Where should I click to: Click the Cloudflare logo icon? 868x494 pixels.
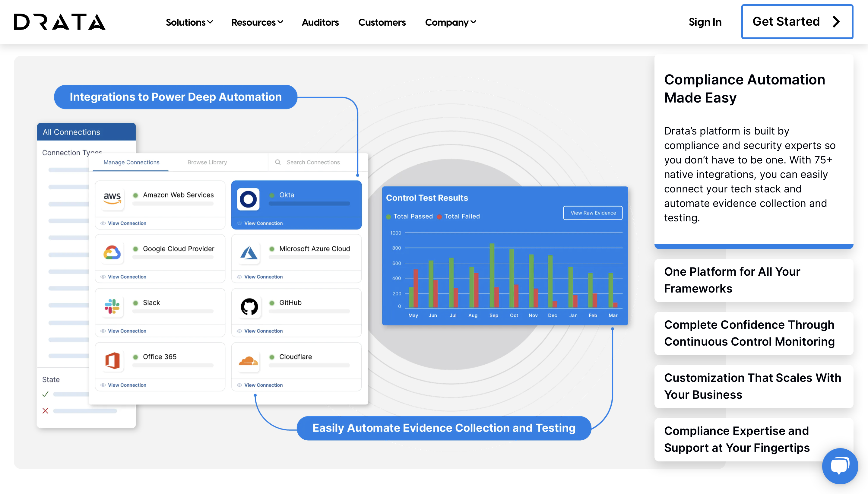tap(248, 360)
